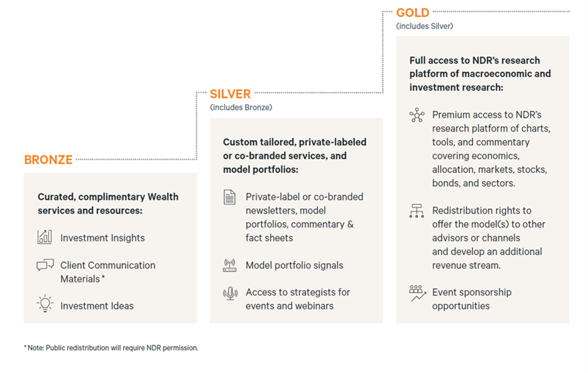Click the hierarchy icon for redistribution rights
Image resolution: width=588 pixels, height=373 pixels.
tap(416, 211)
